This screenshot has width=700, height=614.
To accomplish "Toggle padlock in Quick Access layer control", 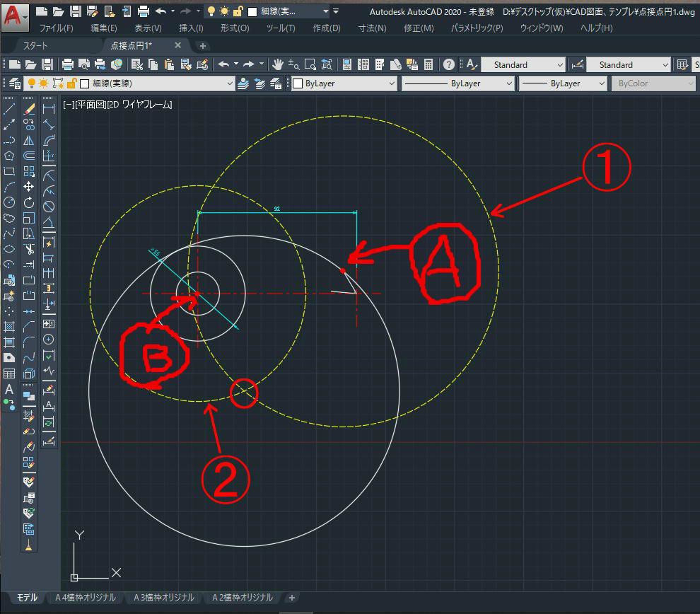I will 238,11.
